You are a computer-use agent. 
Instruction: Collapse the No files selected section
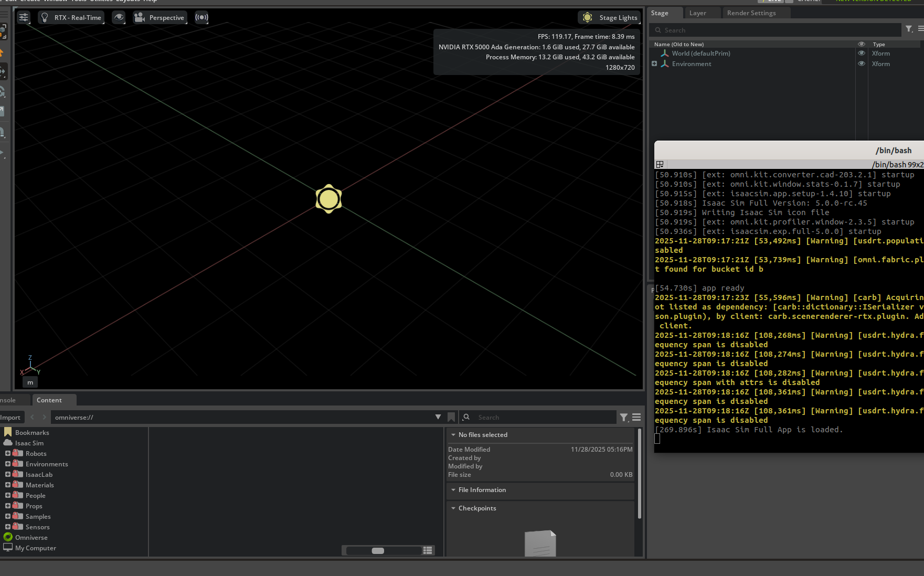[x=453, y=435]
